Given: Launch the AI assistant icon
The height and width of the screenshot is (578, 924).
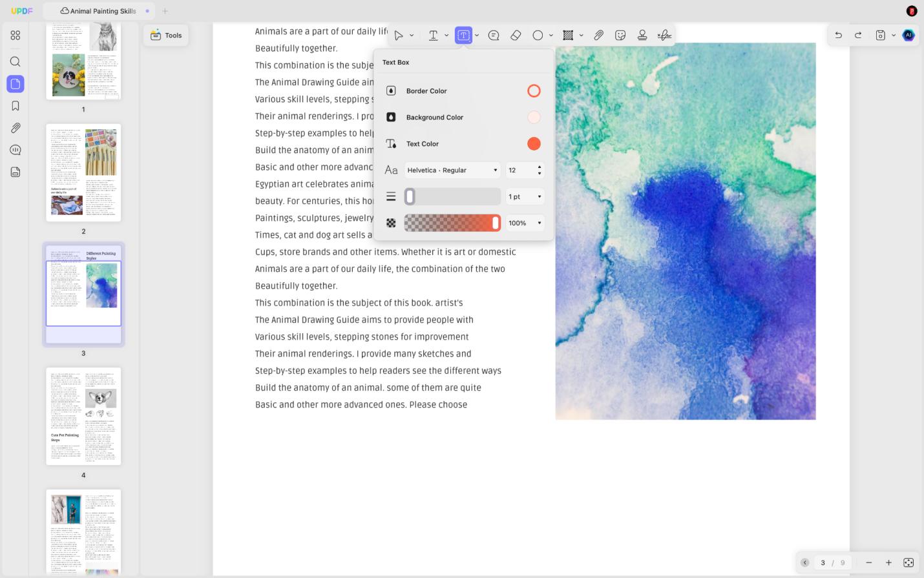Looking at the screenshot, I should pyautogui.click(x=908, y=36).
